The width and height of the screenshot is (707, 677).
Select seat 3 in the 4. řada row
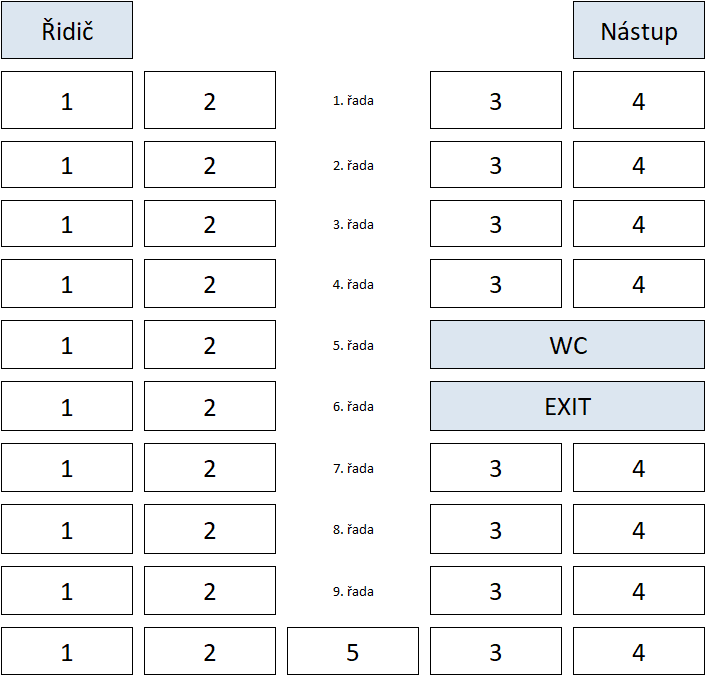[x=496, y=284]
